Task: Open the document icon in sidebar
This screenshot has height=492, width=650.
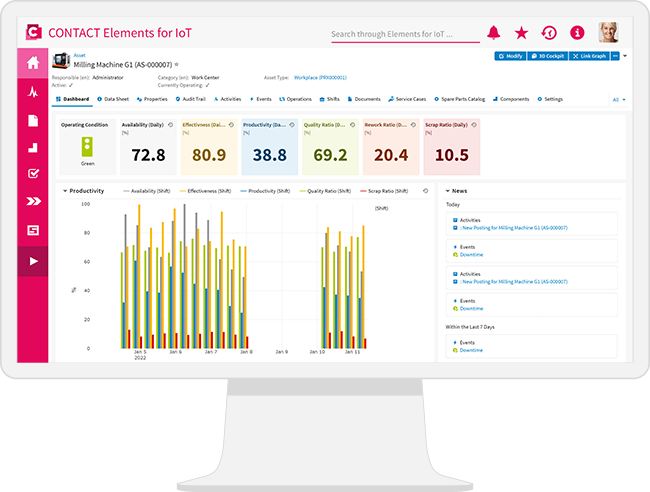Action: pos(33,121)
